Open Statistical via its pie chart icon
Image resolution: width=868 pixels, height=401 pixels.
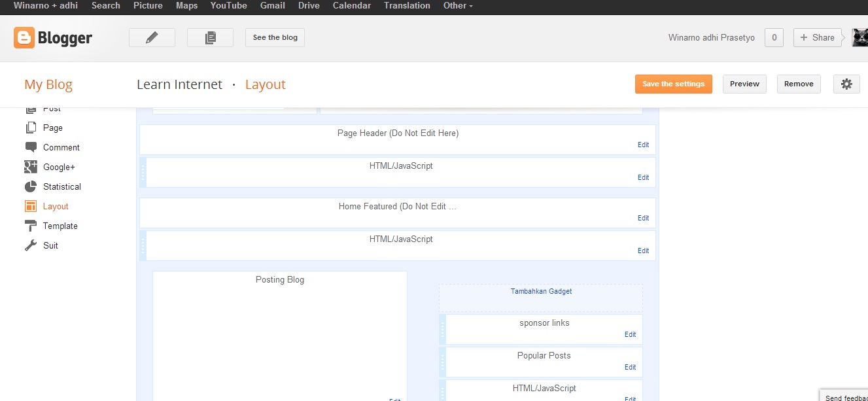tap(30, 186)
